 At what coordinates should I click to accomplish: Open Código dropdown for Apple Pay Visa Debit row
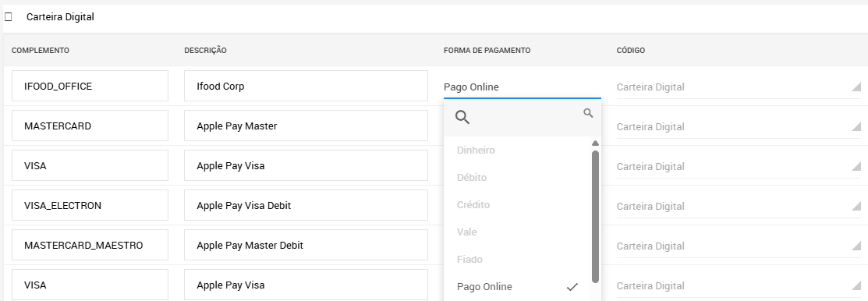pos(739,207)
